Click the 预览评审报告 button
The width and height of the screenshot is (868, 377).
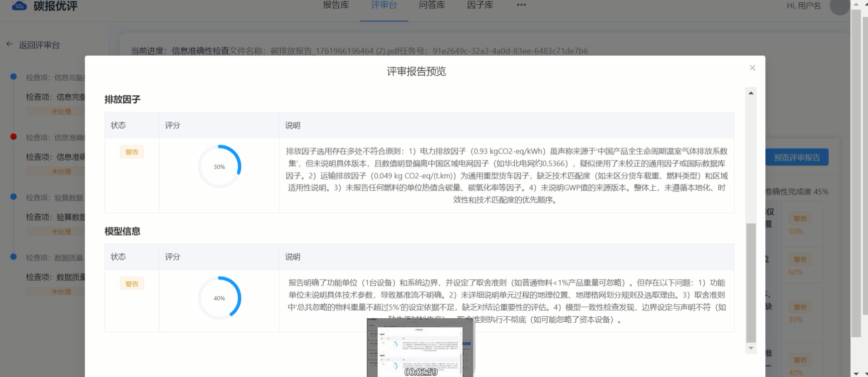coord(796,157)
